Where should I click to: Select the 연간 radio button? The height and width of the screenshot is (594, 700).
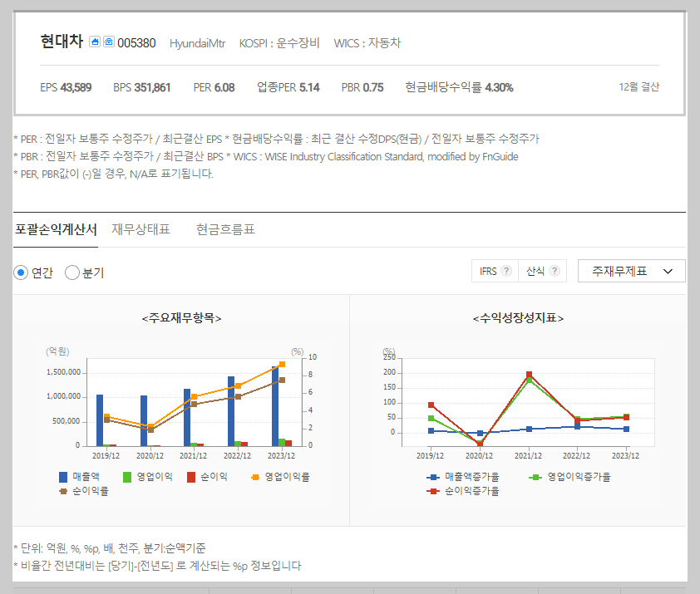(21, 272)
